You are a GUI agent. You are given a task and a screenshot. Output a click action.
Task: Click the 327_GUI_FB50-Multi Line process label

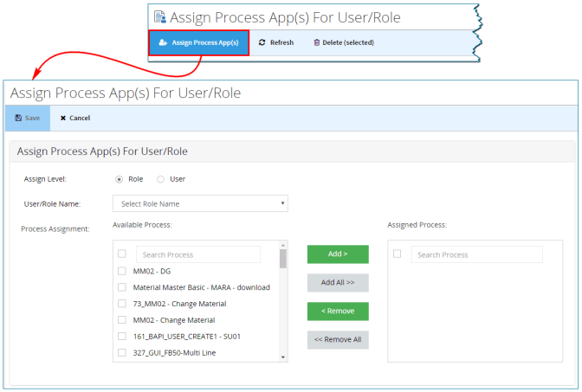[x=174, y=353]
